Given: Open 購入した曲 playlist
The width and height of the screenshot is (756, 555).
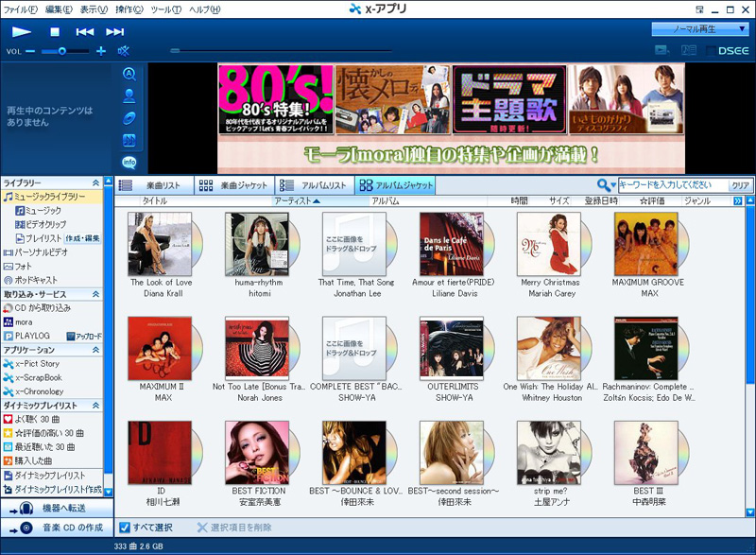Looking at the screenshot, I should [27, 461].
